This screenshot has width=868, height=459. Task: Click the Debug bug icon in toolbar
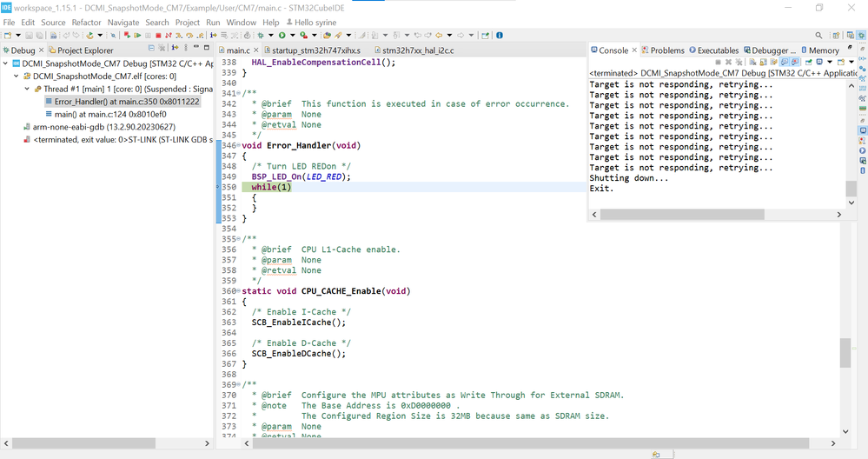(x=261, y=36)
